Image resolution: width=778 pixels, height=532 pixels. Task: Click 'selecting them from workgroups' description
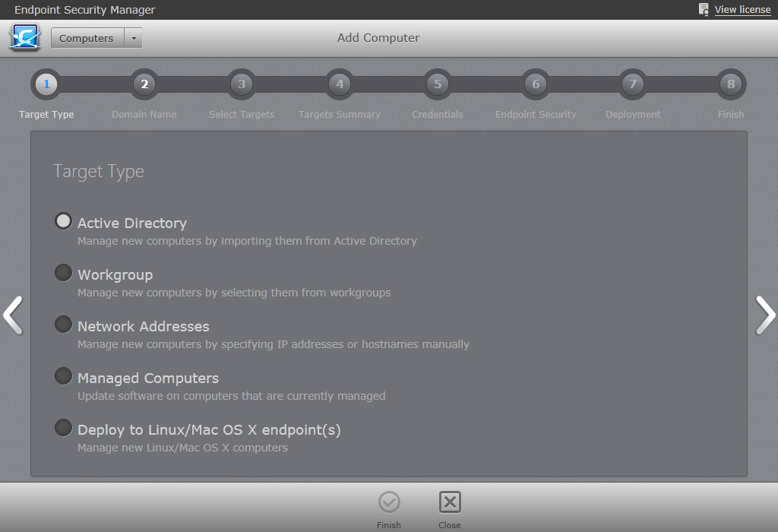tap(234, 293)
